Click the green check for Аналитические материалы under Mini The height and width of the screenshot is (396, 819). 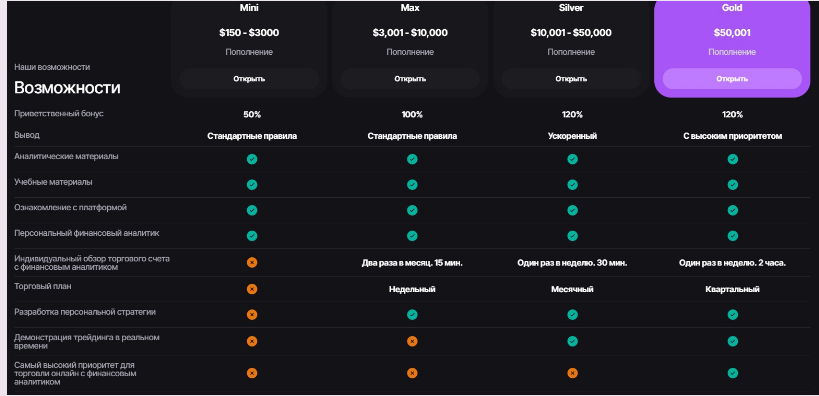pos(252,159)
